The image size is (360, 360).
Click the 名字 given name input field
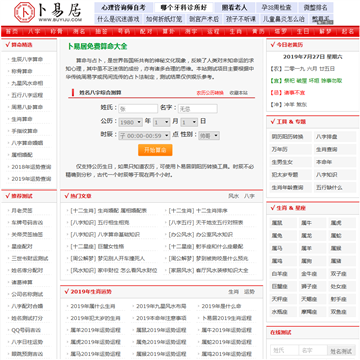198,109
